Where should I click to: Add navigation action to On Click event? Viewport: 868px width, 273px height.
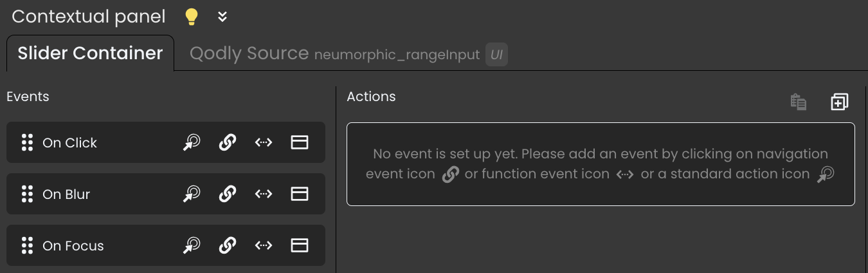pyautogui.click(x=227, y=142)
